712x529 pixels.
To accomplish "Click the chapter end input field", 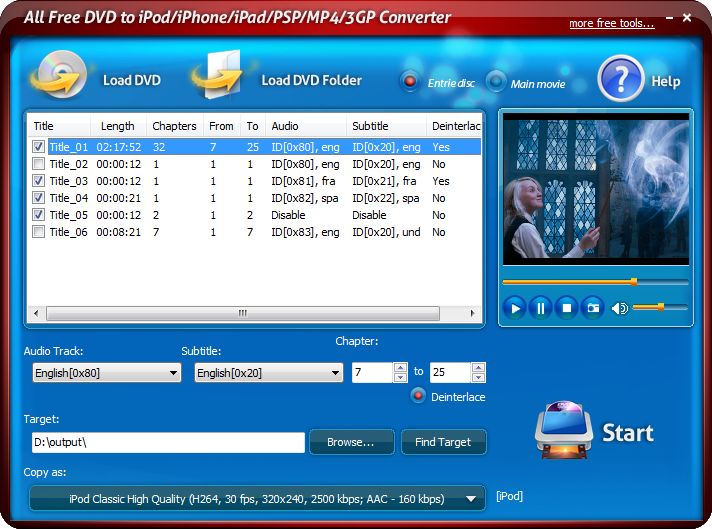I will coord(450,372).
